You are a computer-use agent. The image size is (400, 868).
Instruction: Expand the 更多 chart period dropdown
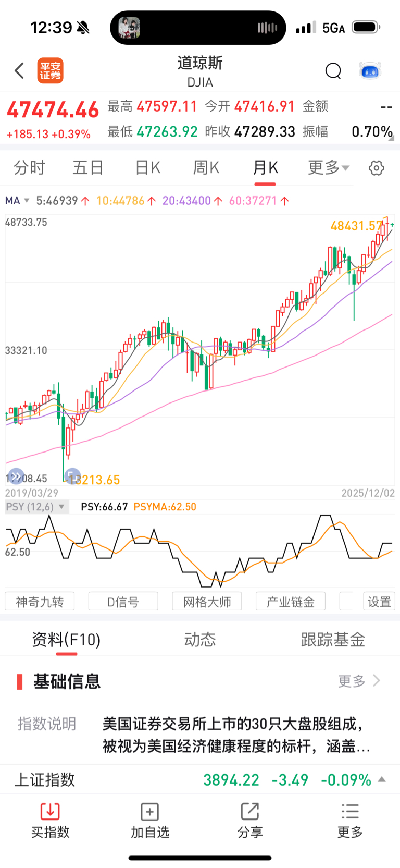[x=329, y=168]
